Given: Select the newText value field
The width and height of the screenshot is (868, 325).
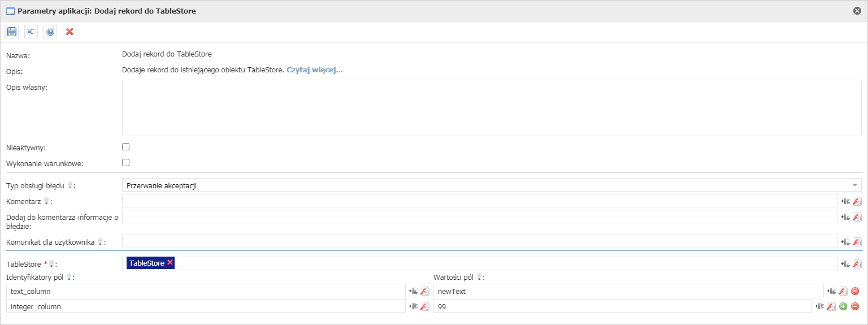Looking at the screenshot, I should click(628, 291).
